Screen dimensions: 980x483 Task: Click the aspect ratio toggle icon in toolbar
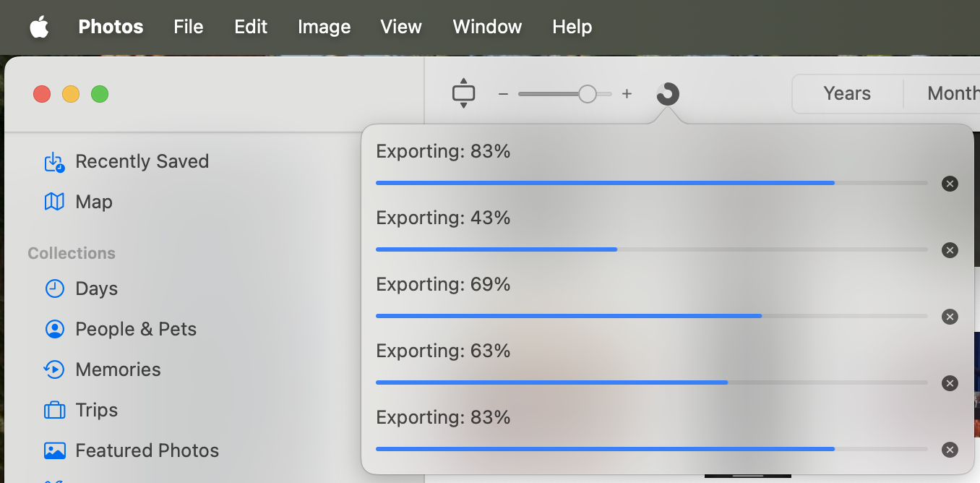463,93
